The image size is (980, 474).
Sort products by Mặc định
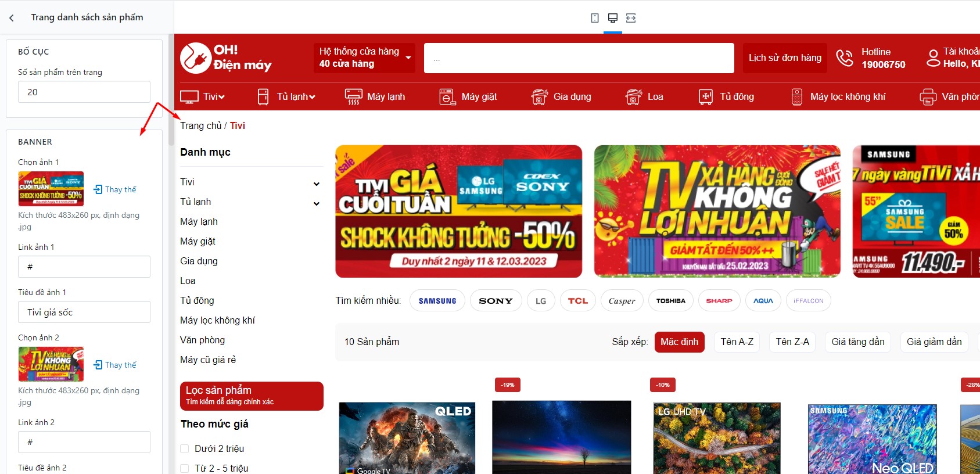(680, 342)
